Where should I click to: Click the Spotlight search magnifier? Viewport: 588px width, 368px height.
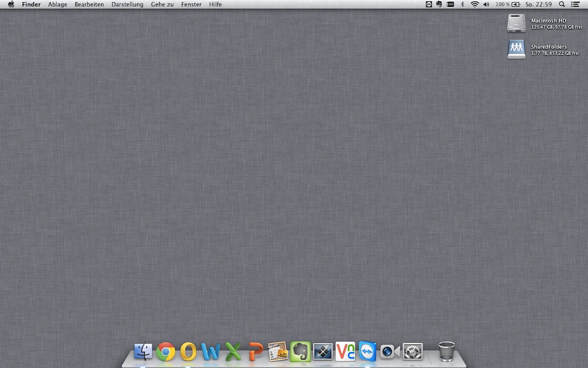(x=562, y=5)
